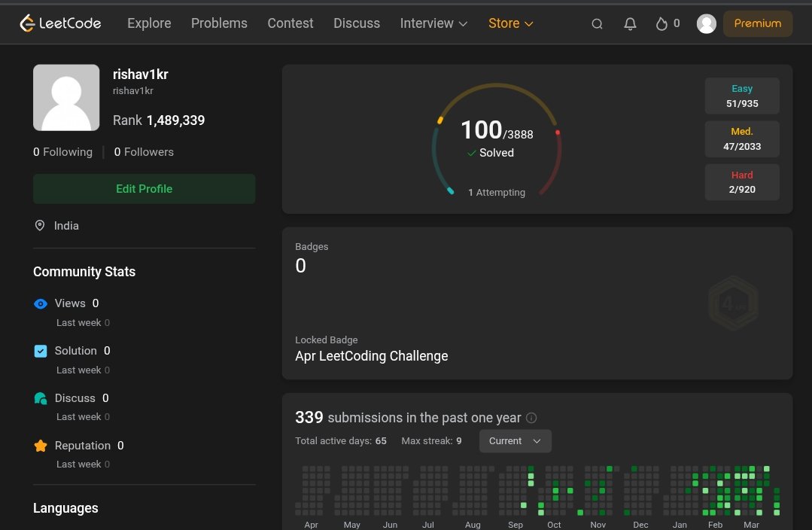Image resolution: width=812 pixels, height=530 pixels.
Task: Click the rishav1kr display name
Action: (x=140, y=74)
